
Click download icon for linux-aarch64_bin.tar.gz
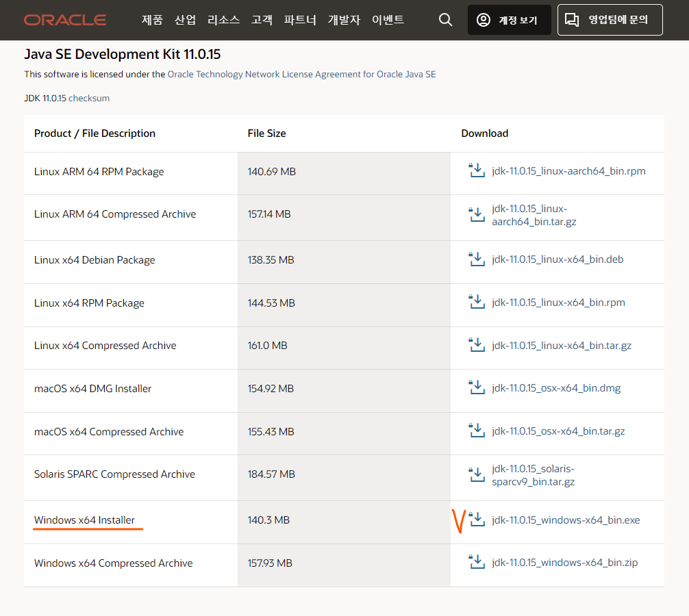(477, 215)
